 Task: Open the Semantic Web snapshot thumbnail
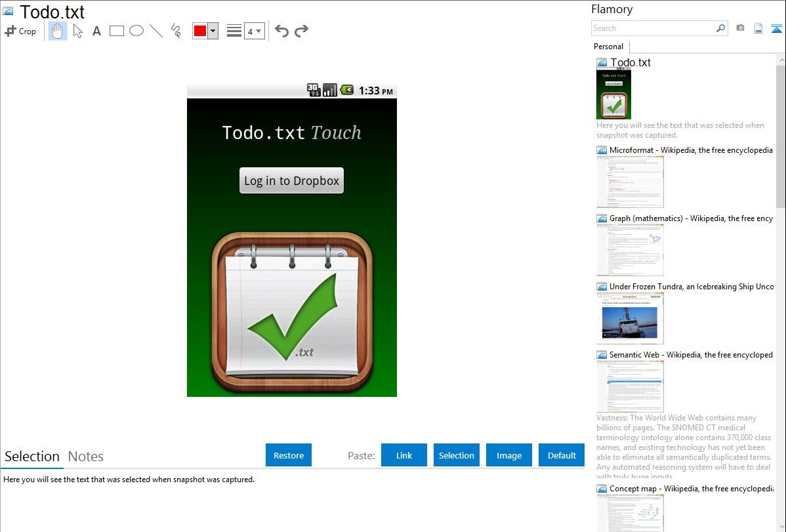tap(630, 386)
